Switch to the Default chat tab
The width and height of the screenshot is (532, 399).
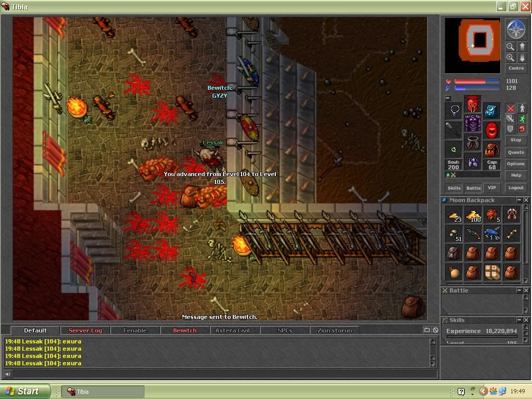tap(35, 330)
